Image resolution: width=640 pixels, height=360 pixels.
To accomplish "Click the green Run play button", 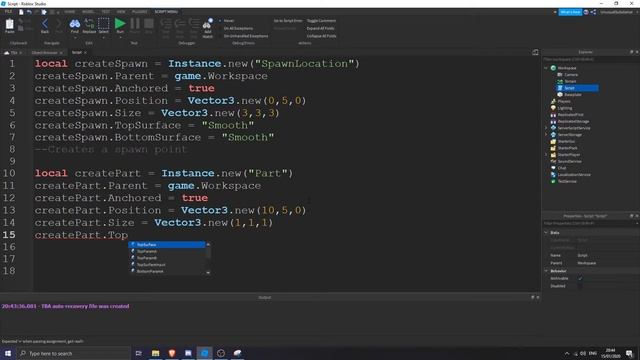I will (120, 24).
